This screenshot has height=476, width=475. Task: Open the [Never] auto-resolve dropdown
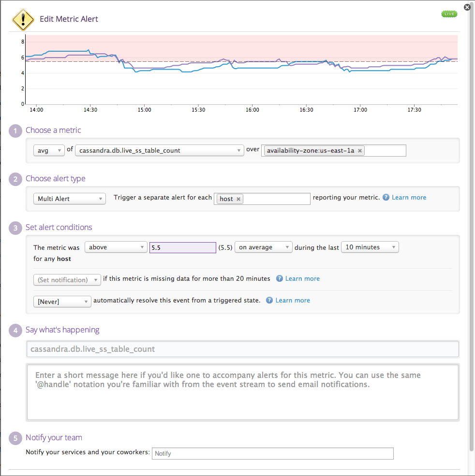[x=62, y=301]
